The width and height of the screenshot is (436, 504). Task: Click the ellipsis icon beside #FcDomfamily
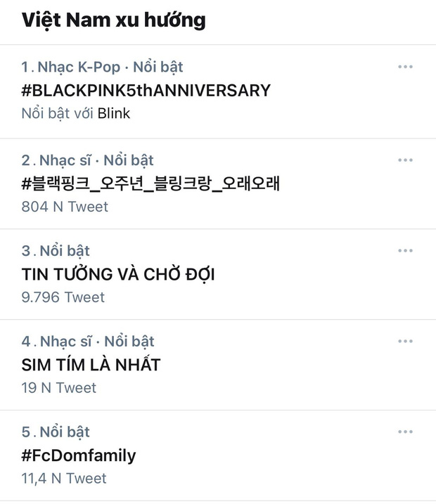click(405, 432)
